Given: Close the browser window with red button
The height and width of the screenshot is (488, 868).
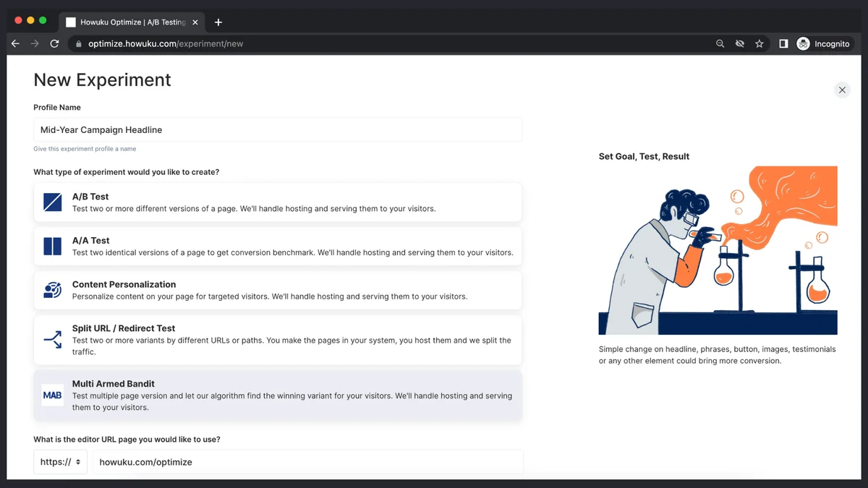Looking at the screenshot, I should coord(18,20).
